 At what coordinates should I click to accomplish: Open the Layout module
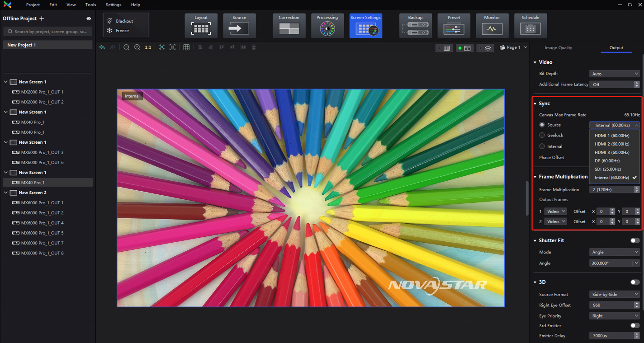pos(201,25)
